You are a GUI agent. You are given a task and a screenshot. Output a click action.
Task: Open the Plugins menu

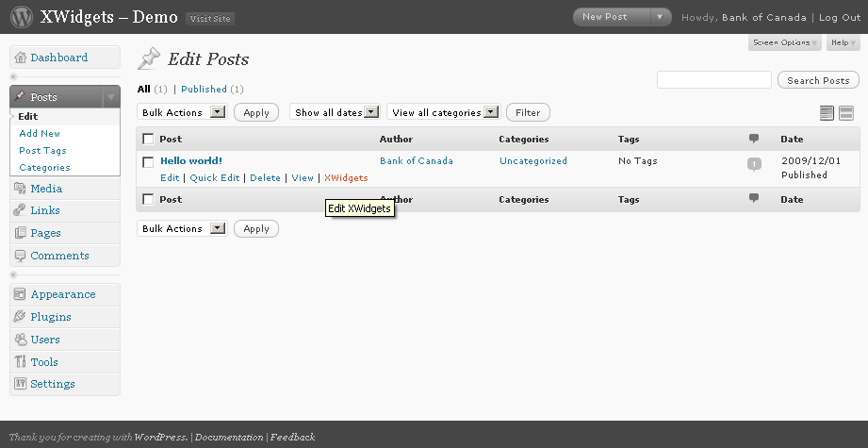[50, 317]
